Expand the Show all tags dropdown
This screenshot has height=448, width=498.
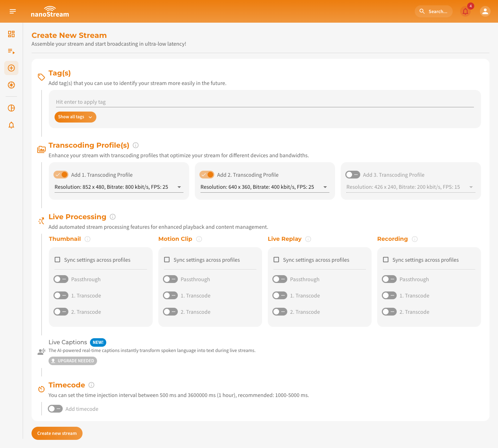pos(75,117)
